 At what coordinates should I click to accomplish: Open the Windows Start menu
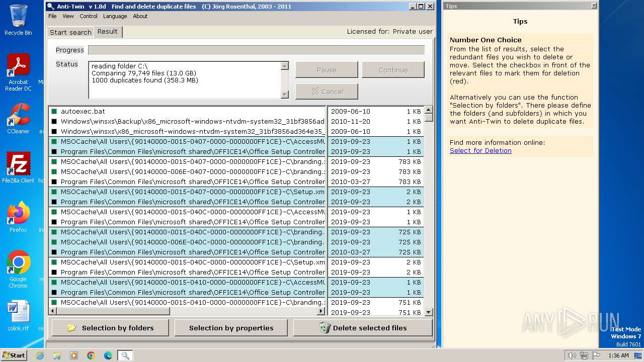(14, 355)
